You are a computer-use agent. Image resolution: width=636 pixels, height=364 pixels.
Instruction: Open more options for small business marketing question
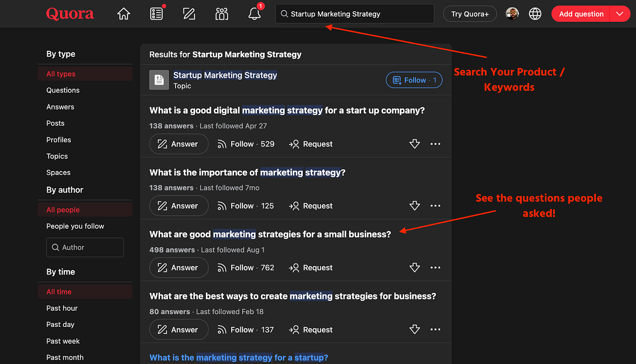[x=436, y=268]
